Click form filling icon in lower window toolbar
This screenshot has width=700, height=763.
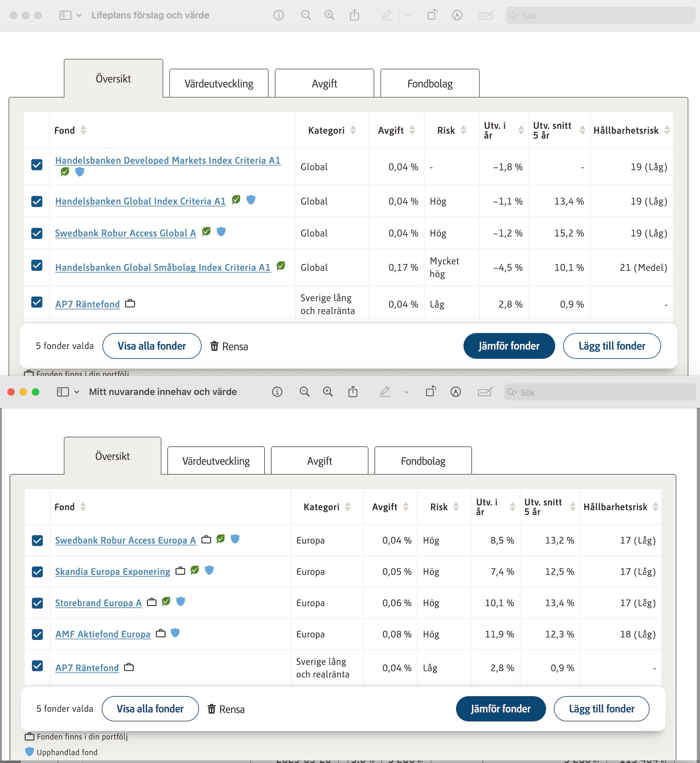(485, 392)
